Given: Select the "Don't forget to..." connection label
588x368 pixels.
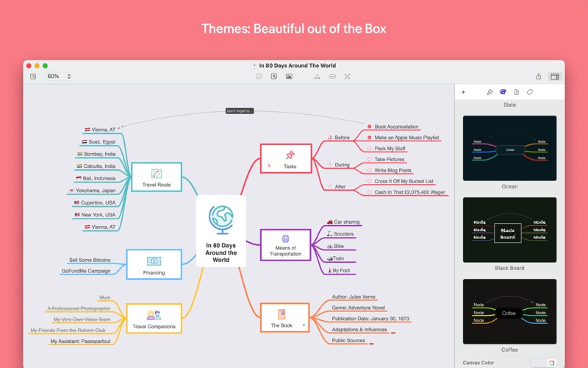Looking at the screenshot, I should click(x=240, y=111).
